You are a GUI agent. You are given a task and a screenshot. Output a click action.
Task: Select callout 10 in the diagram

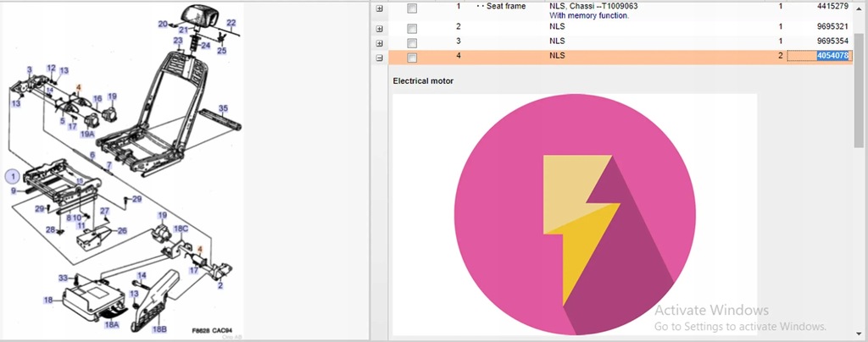[x=77, y=218]
